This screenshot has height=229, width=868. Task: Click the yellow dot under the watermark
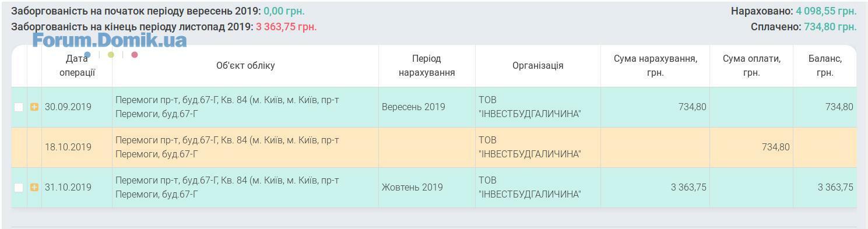pos(111,55)
